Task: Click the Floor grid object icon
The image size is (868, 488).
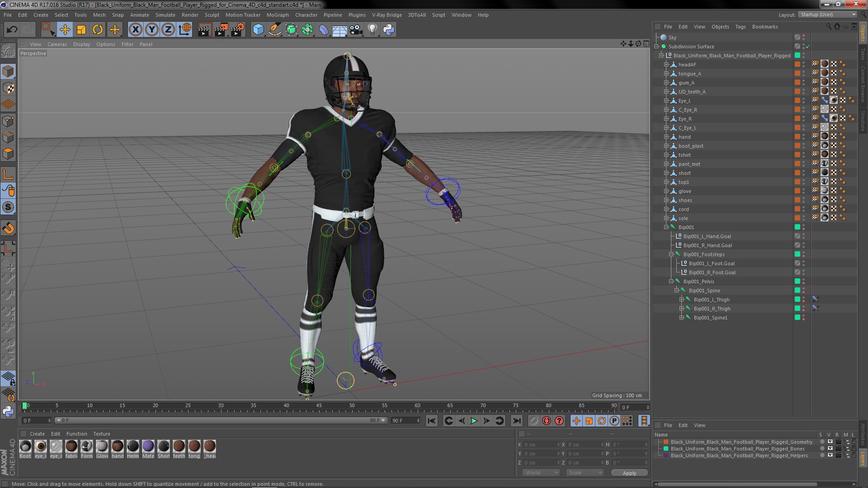Action: [340, 30]
